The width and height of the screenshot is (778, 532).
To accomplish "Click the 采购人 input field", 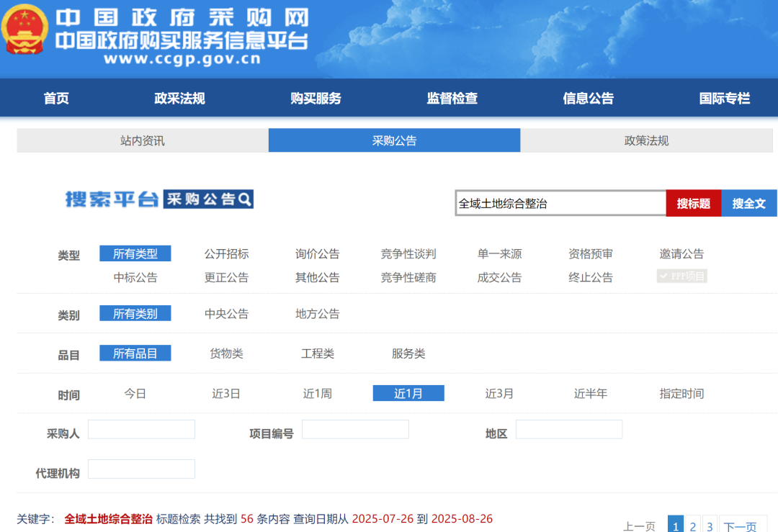I will (141, 429).
